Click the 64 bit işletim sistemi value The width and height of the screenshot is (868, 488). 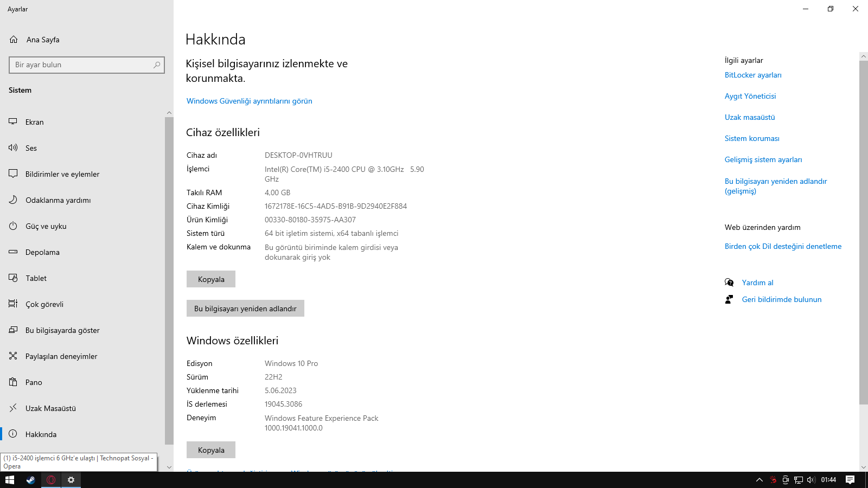(x=331, y=234)
